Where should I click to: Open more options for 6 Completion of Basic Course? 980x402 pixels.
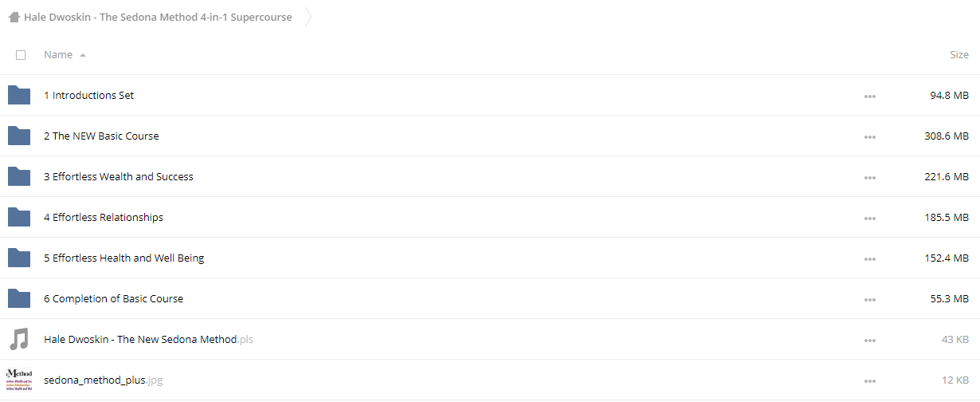pyautogui.click(x=869, y=299)
